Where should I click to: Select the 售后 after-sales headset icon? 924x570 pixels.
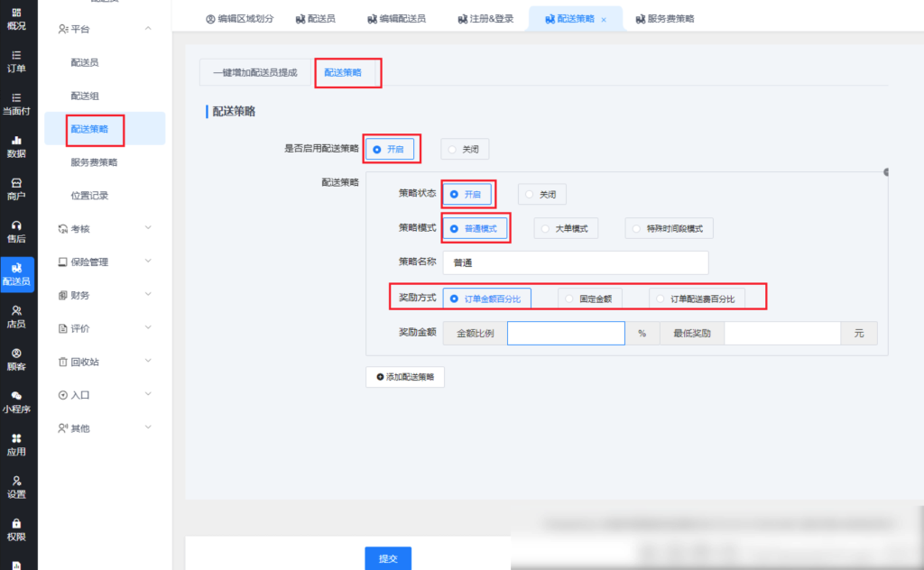16,231
